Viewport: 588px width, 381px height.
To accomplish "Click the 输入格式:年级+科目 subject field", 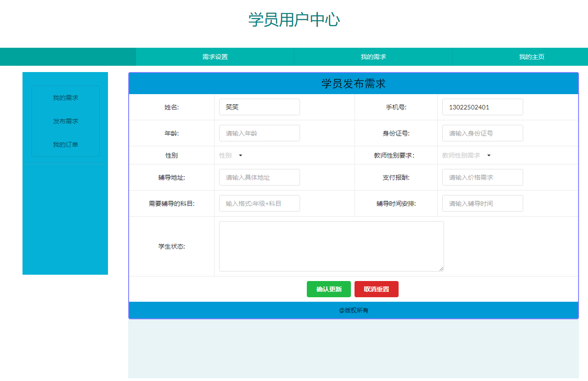I will click(259, 203).
